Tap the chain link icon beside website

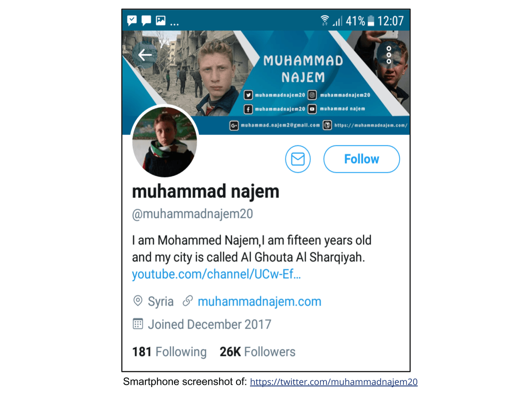coord(188,300)
